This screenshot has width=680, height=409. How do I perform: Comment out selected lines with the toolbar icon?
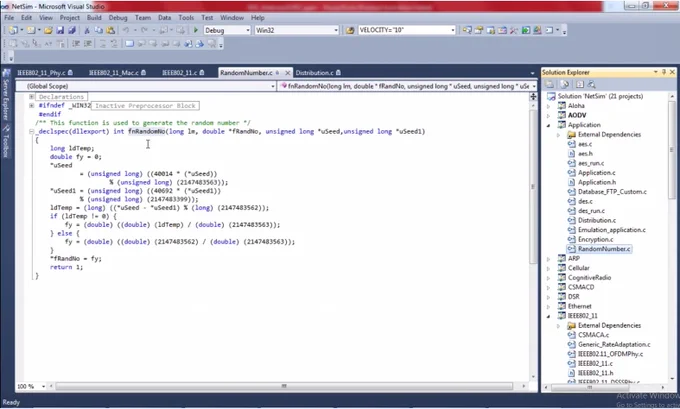click(x=103, y=43)
